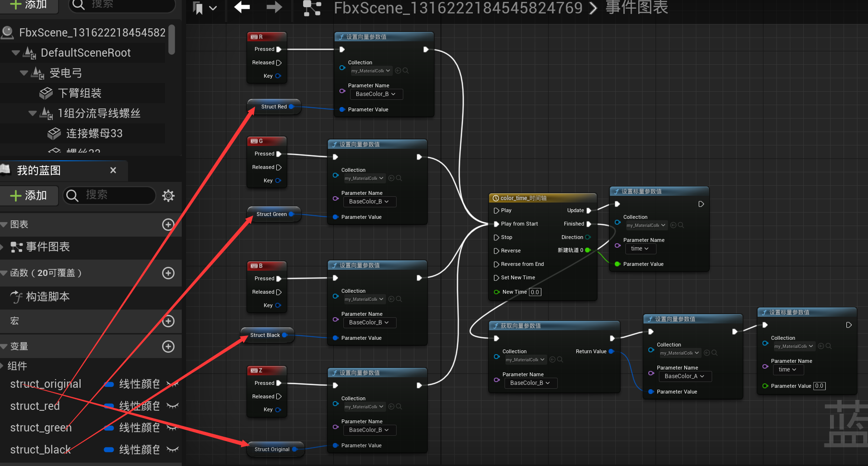Open the BaseColor_A Parameter Name dropdown
Screen dimensions: 868x466
click(684, 376)
